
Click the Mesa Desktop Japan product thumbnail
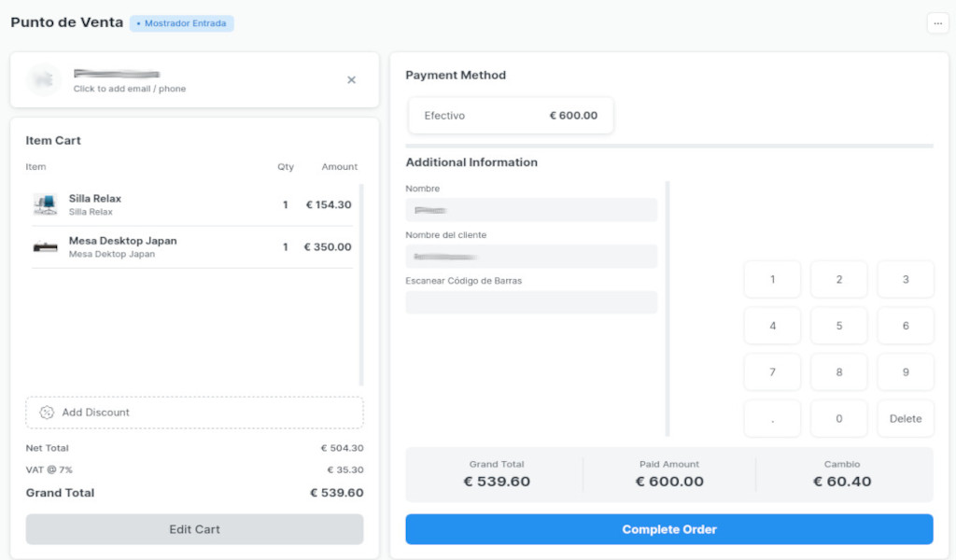pos(45,247)
